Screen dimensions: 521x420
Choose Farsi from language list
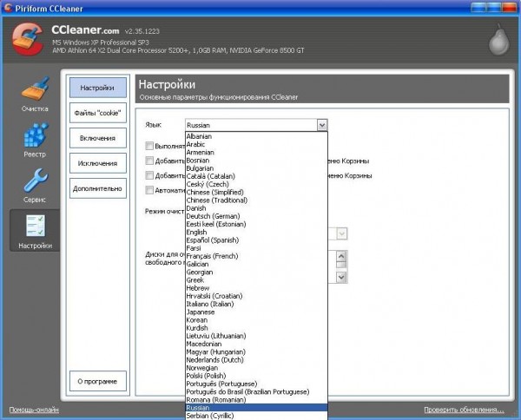tap(256, 248)
